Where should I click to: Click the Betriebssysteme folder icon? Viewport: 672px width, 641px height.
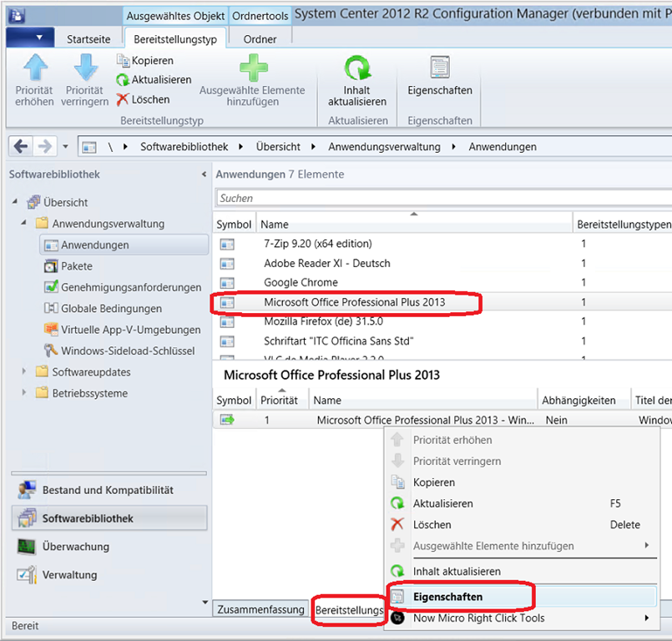tap(42, 392)
